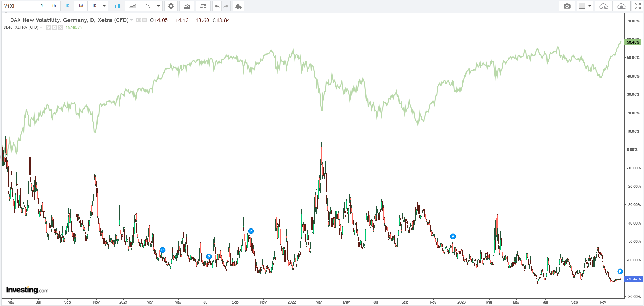
Task: Click the blue -70.47% price label
Action: point(633,279)
